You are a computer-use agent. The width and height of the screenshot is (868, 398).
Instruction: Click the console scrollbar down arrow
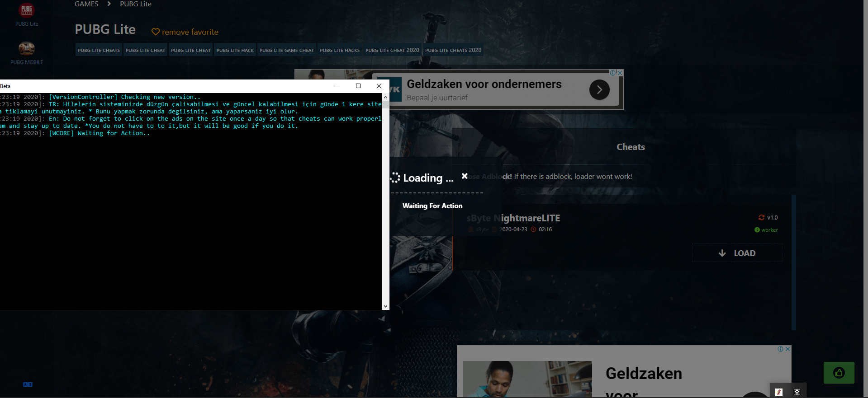tap(385, 306)
